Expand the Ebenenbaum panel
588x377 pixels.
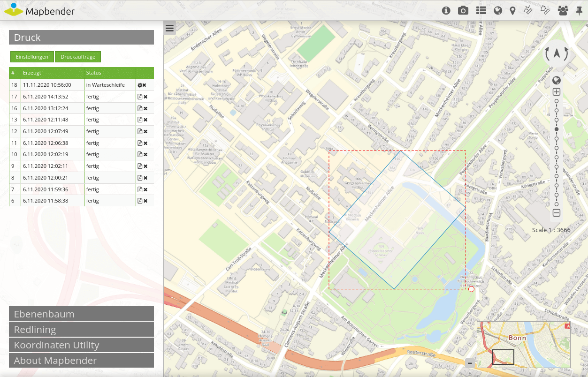coord(81,314)
